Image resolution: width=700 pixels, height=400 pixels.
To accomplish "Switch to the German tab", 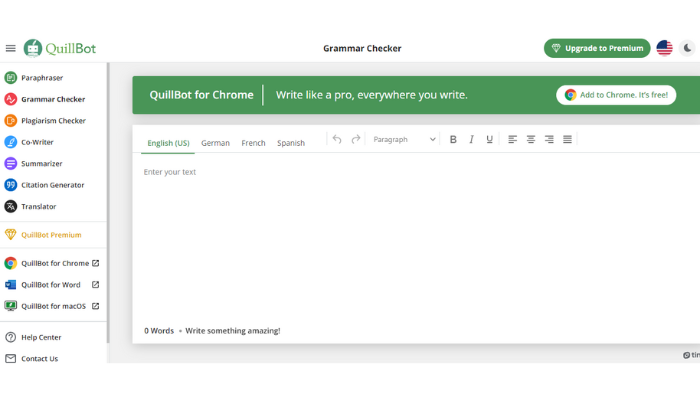I will tap(215, 143).
